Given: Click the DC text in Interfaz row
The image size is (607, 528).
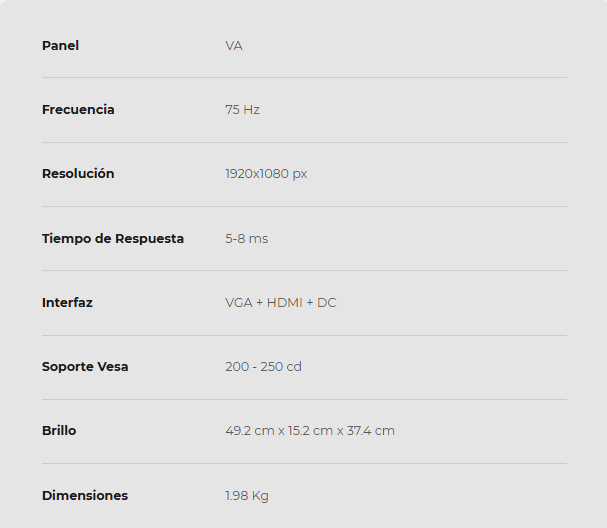Looking at the screenshot, I should tap(327, 302).
